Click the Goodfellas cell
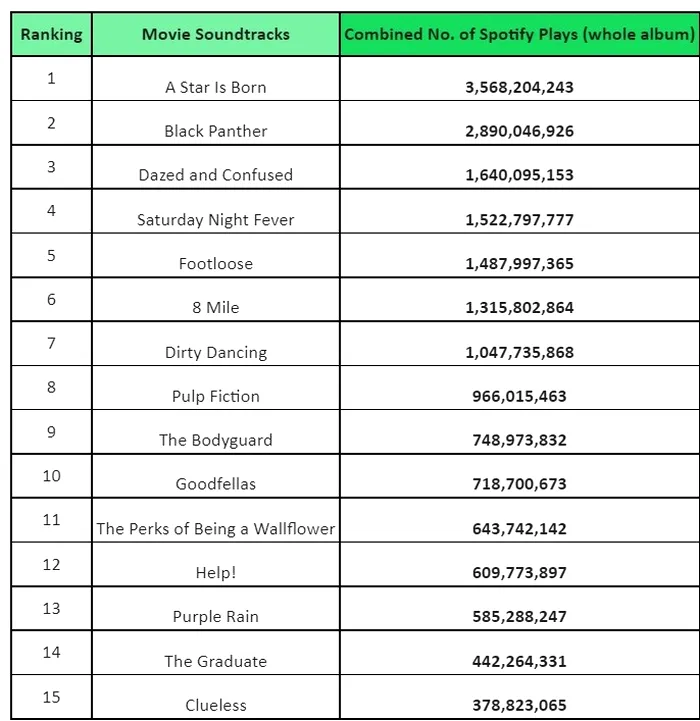The image size is (700, 721). [215, 484]
